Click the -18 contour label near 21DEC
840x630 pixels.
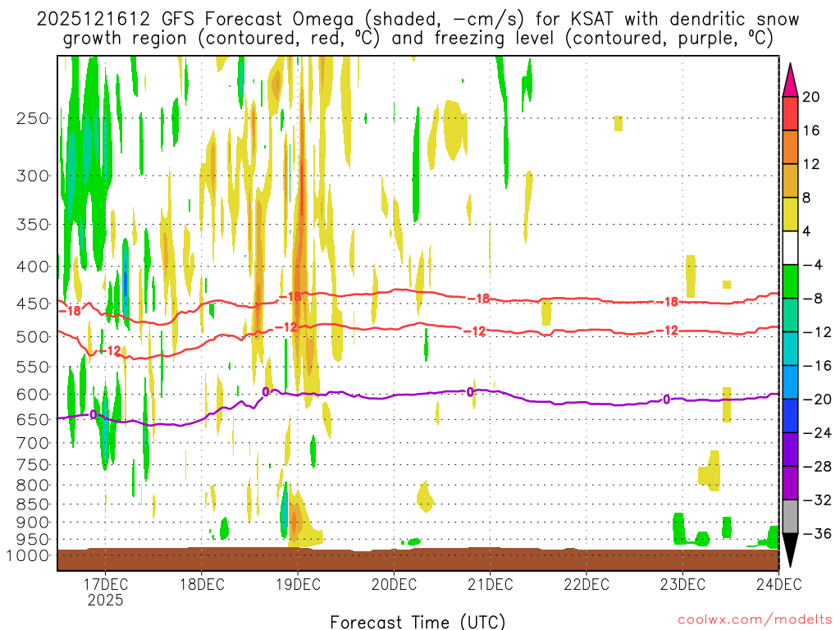click(478, 299)
